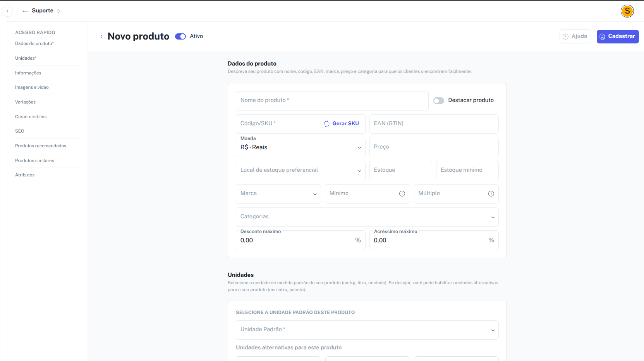Open the Marca dropdown

(278, 194)
